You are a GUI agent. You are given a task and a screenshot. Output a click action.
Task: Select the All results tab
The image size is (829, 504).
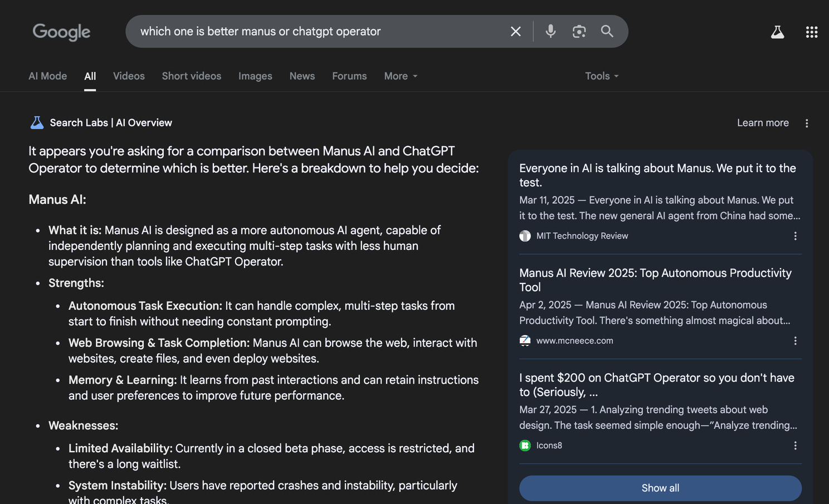[90, 76]
